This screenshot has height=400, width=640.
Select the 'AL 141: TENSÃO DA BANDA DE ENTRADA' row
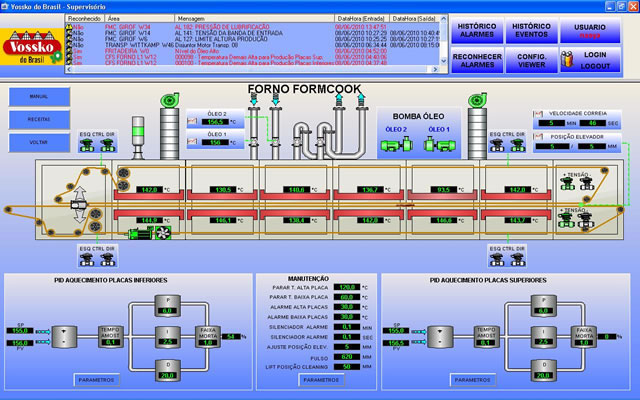252,33
